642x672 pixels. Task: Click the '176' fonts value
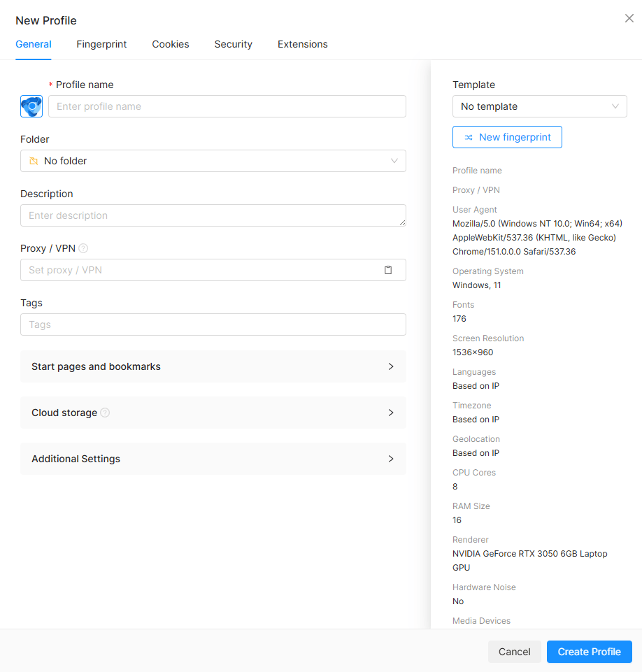pos(459,318)
